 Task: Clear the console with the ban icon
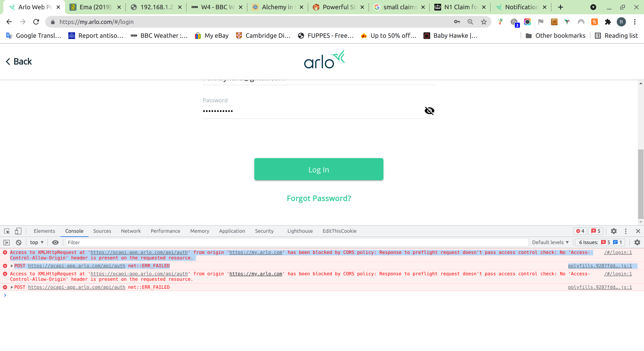(x=18, y=242)
